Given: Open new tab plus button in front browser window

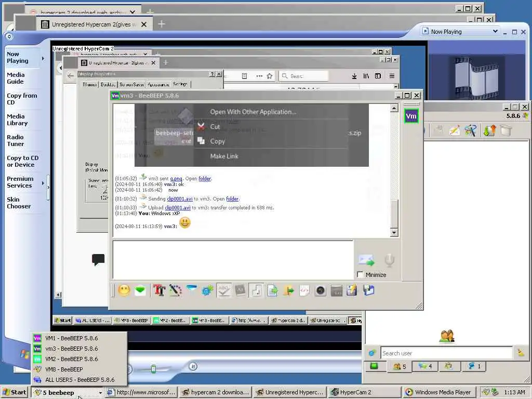Looking at the screenshot, I should click(162, 24).
